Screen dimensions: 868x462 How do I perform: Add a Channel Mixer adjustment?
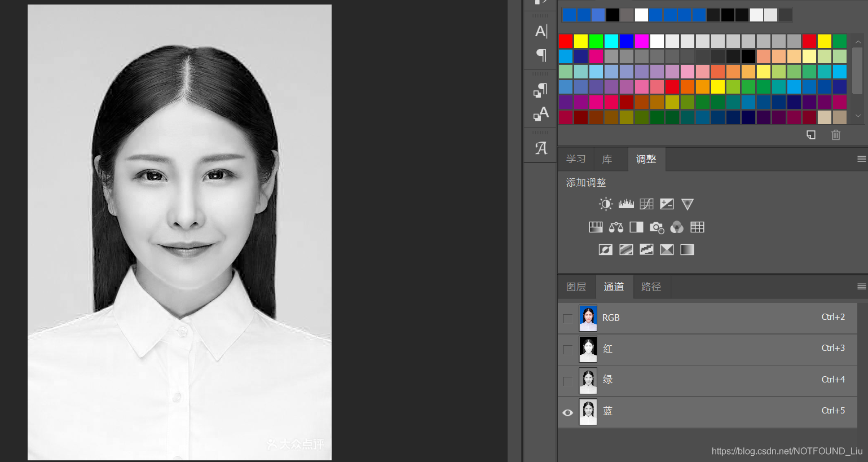pos(677,227)
